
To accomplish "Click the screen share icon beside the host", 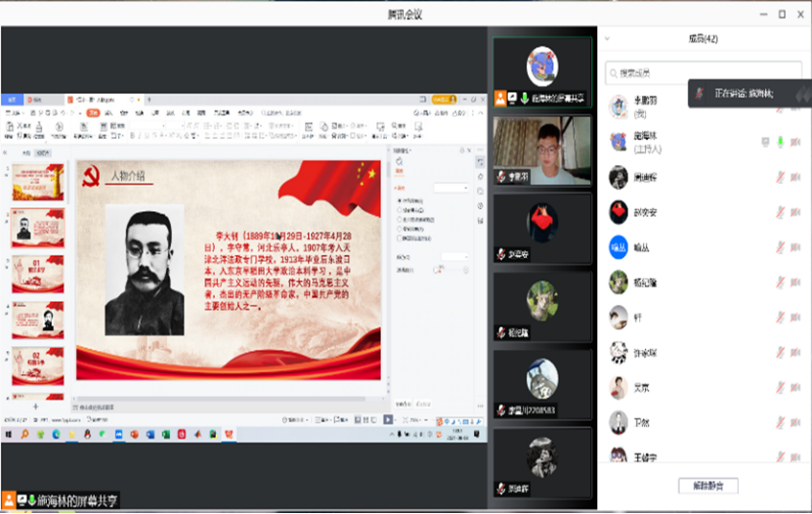I will 765,143.
